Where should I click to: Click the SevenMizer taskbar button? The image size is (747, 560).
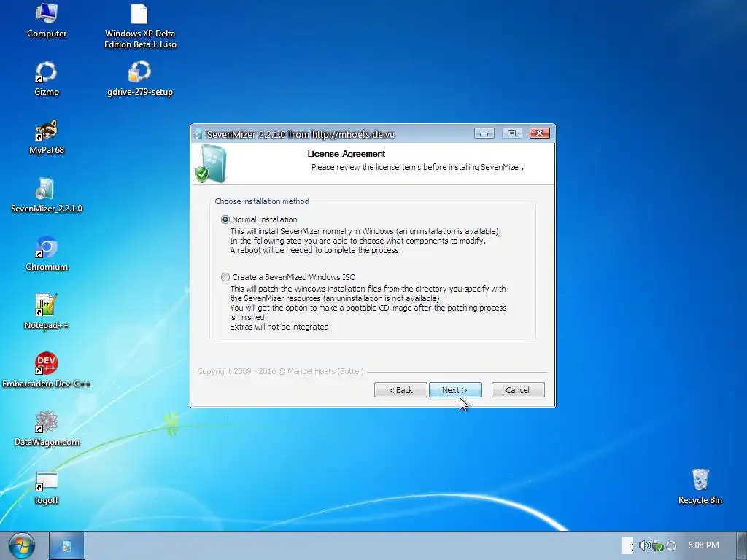point(67,545)
